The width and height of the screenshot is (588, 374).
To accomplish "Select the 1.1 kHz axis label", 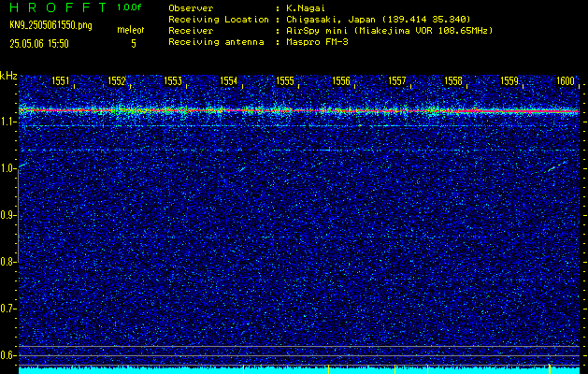I will click(7, 122).
